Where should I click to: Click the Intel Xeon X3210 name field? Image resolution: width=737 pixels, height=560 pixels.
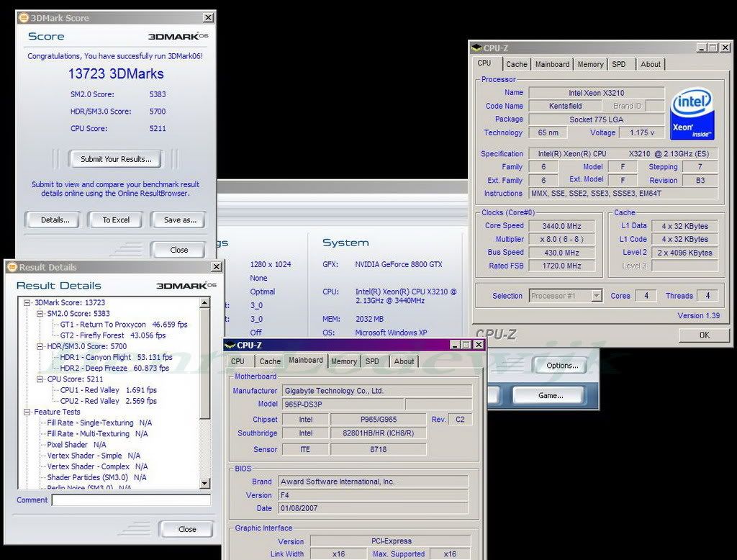point(597,93)
